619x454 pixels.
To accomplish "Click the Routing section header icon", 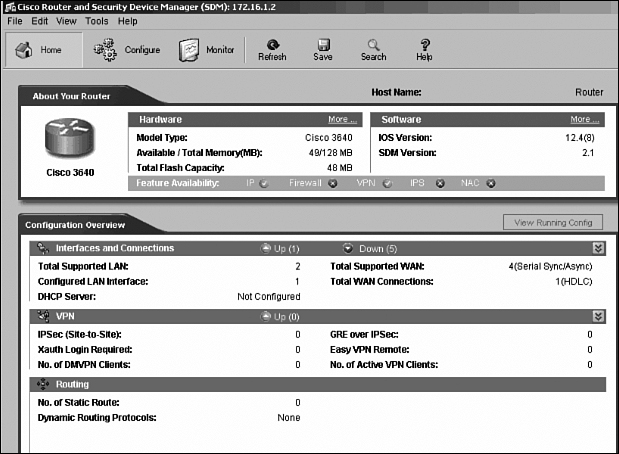I will coord(43,384).
